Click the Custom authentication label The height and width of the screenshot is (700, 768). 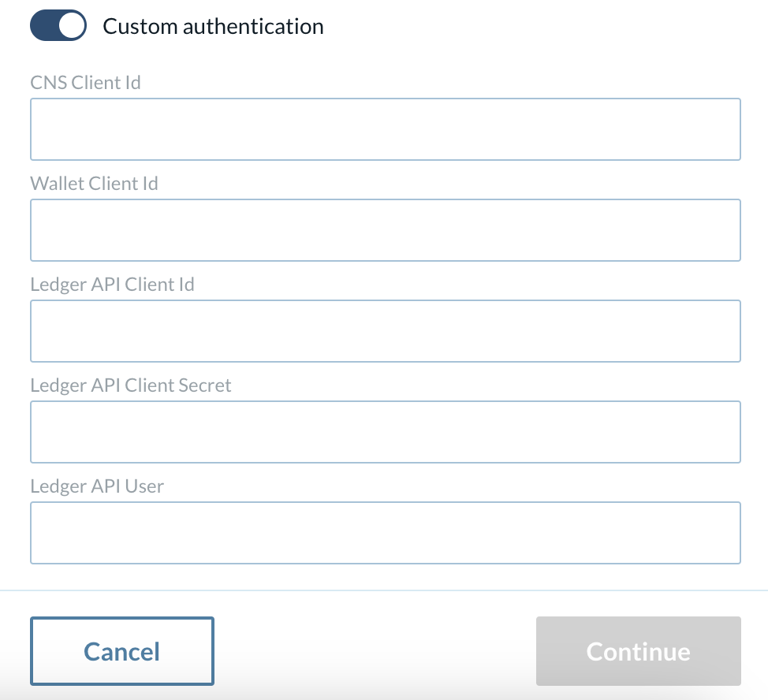tap(213, 25)
